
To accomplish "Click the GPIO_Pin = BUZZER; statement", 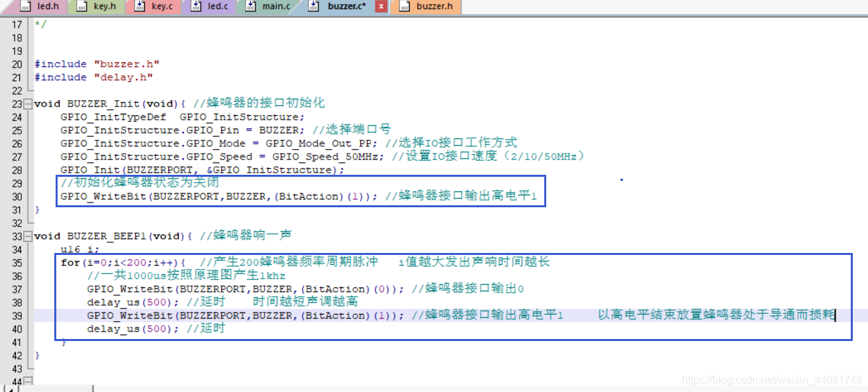I will (184, 130).
